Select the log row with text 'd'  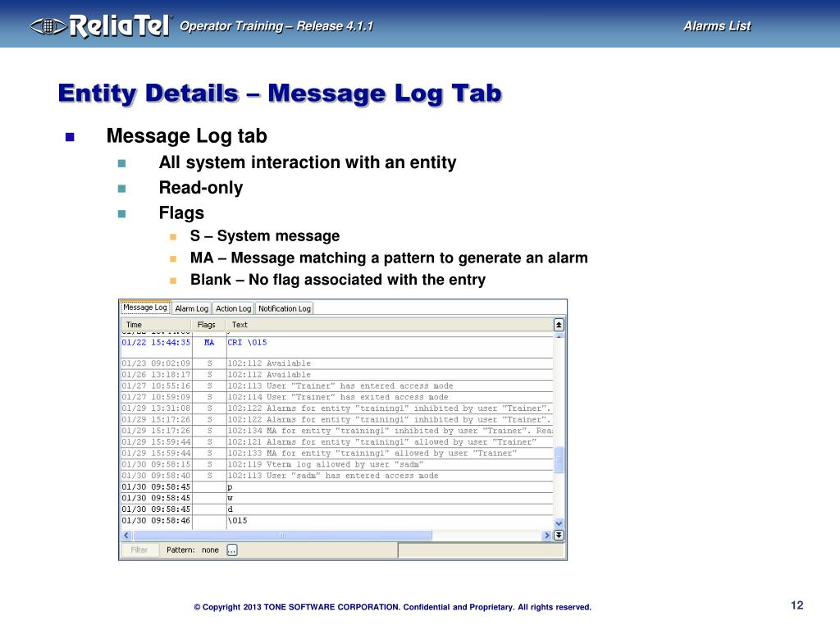pyautogui.click(x=336, y=509)
